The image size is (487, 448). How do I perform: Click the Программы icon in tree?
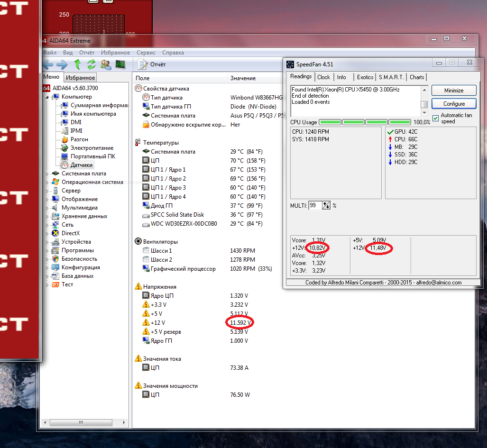coord(55,250)
